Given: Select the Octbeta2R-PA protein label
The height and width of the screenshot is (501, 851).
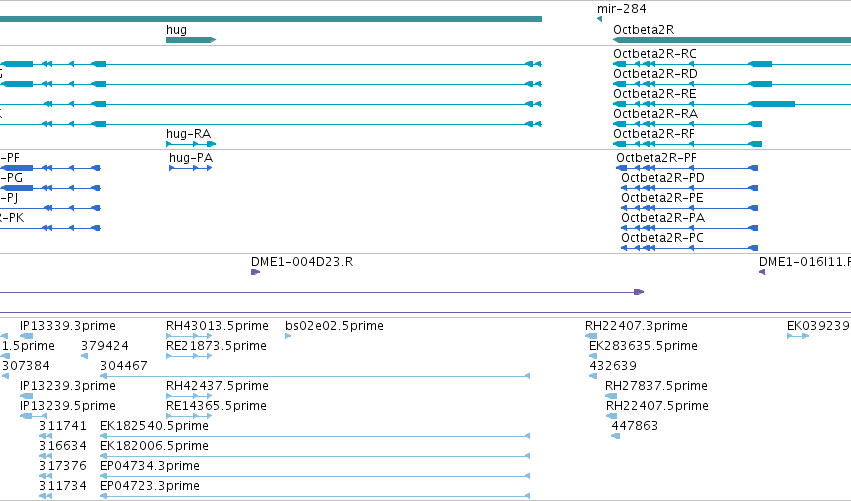Looking at the screenshot, I should (x=663, y=218).
